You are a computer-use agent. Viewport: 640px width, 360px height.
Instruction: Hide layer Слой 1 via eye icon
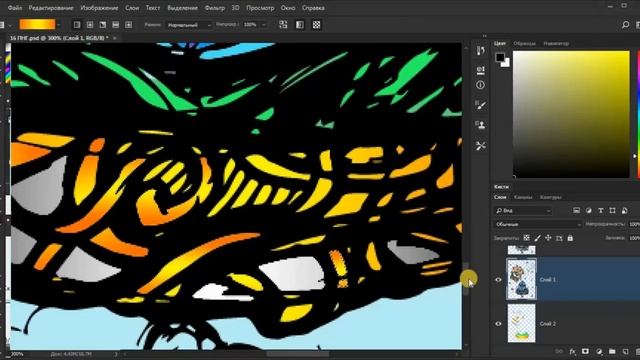[498, 280]
